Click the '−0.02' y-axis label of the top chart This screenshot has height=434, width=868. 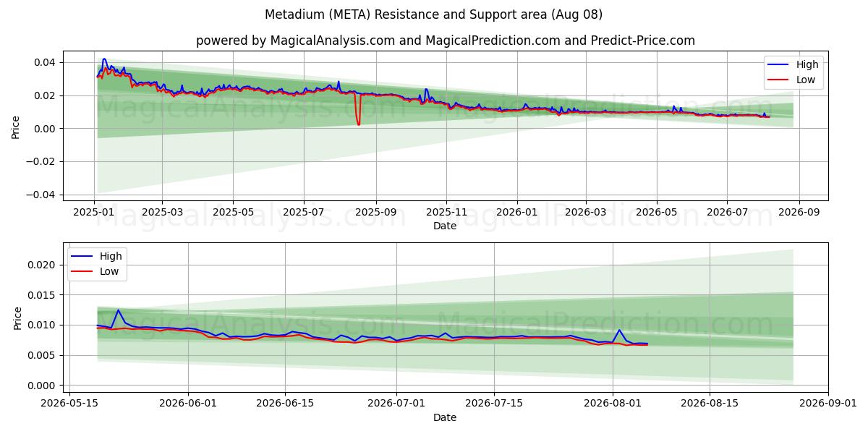[42, 161]
